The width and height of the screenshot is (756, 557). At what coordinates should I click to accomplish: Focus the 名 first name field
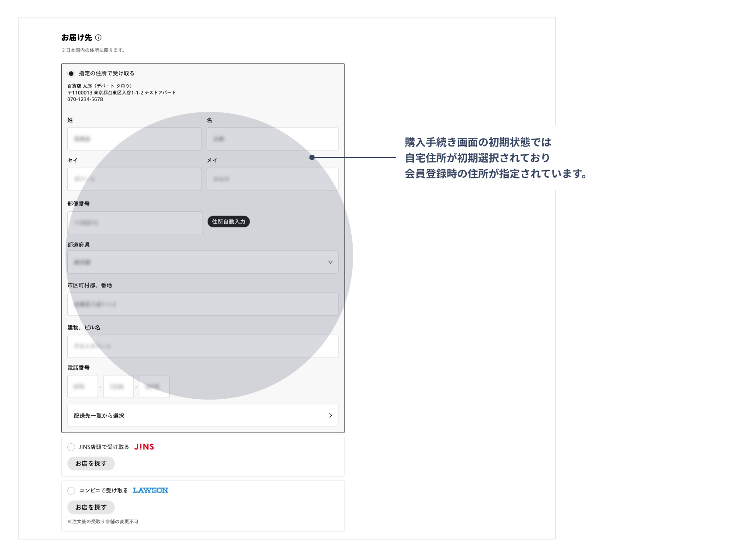[x=272, y=139]
